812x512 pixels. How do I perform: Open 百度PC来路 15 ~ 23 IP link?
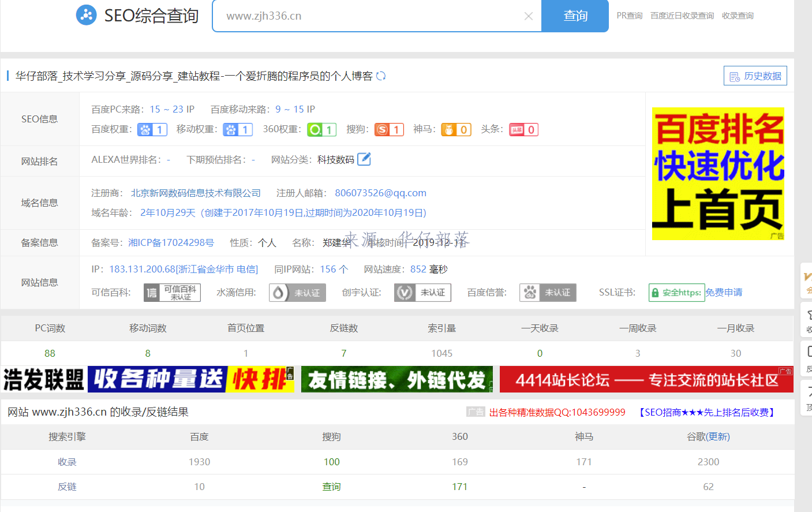point(172,109)
